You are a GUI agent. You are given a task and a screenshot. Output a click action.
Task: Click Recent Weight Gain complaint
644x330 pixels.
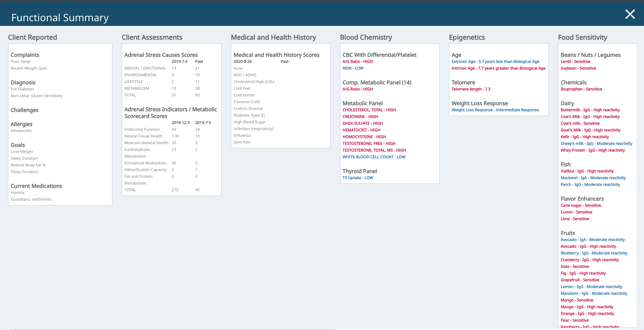(x=29, y=68)
